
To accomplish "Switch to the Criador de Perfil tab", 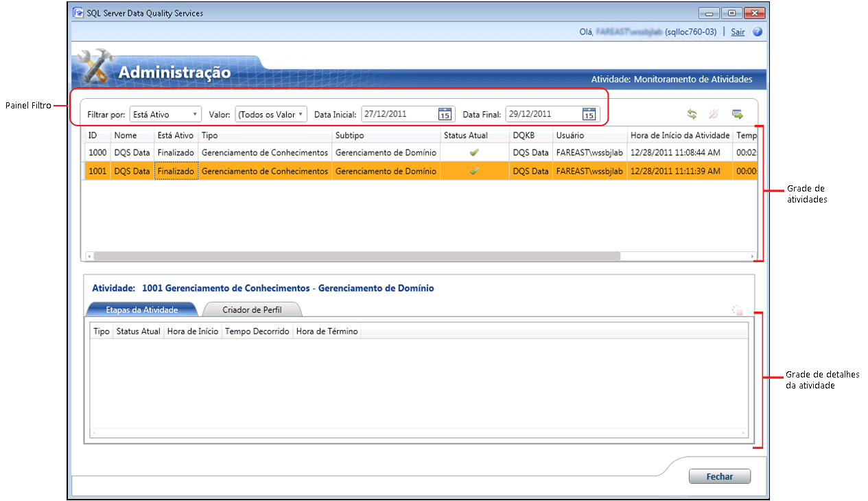I will pos(252,310).
